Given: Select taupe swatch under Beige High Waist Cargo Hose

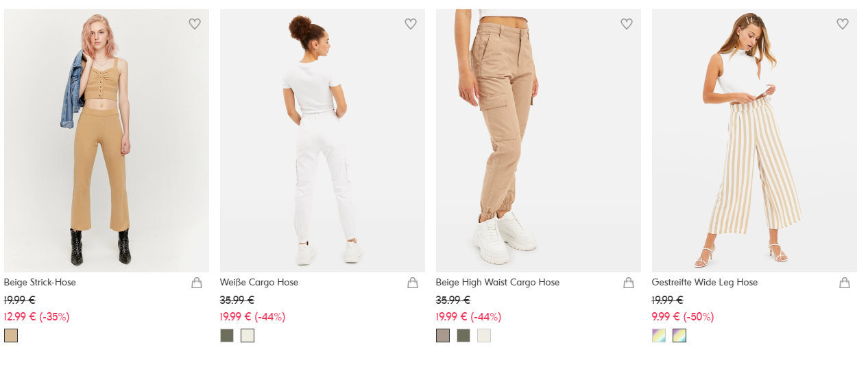Looking at the screenshot, I should pyautogui.click(x=443, y=335).
